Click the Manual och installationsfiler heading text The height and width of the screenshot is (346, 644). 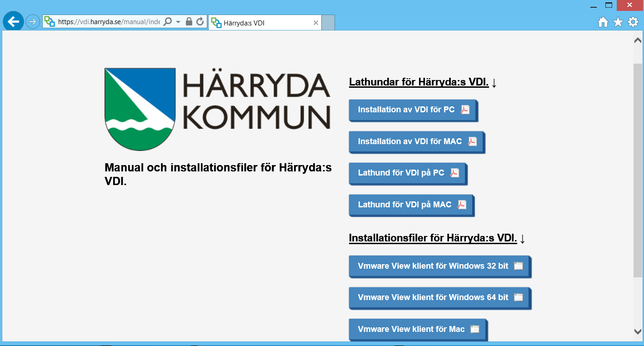point(218,174)
